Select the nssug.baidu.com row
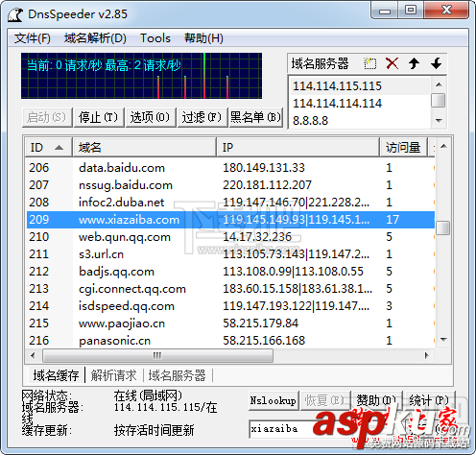Image resolution: width=476 pixels, height=455 pixels. point(230,185)
